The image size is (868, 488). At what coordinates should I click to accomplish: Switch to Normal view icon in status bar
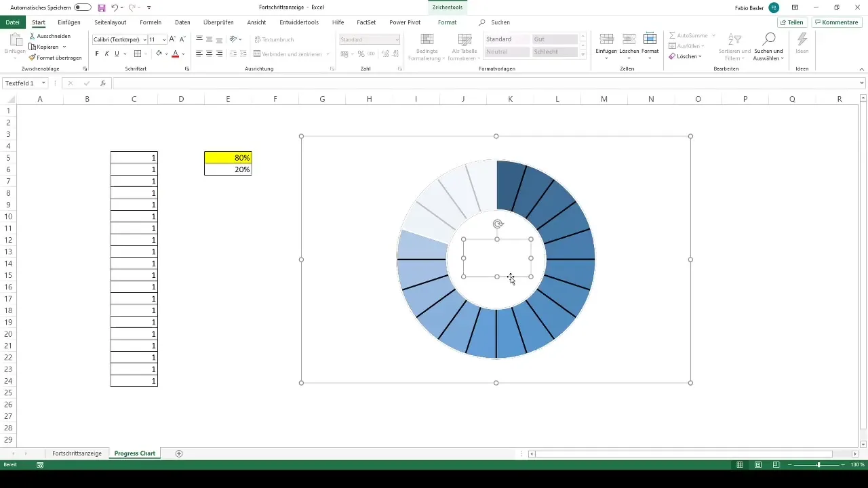tap(740, 465)
